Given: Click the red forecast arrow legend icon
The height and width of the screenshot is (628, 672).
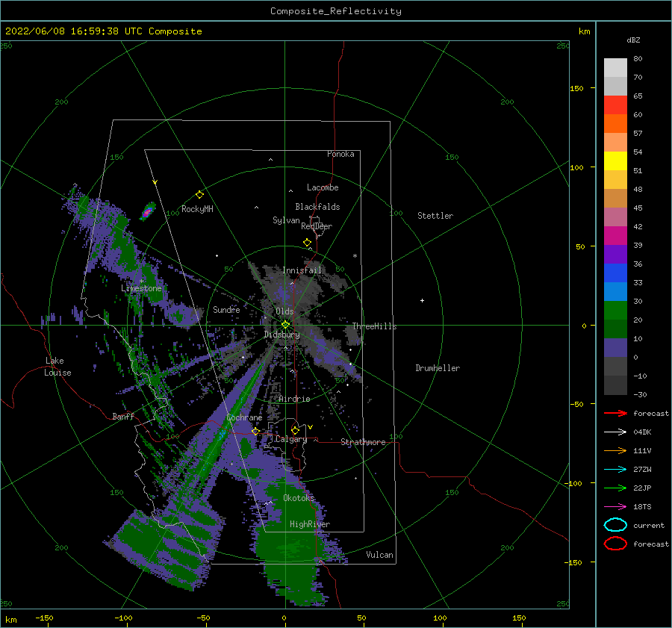Looking at the screenshot, I should tap(615, 413).
